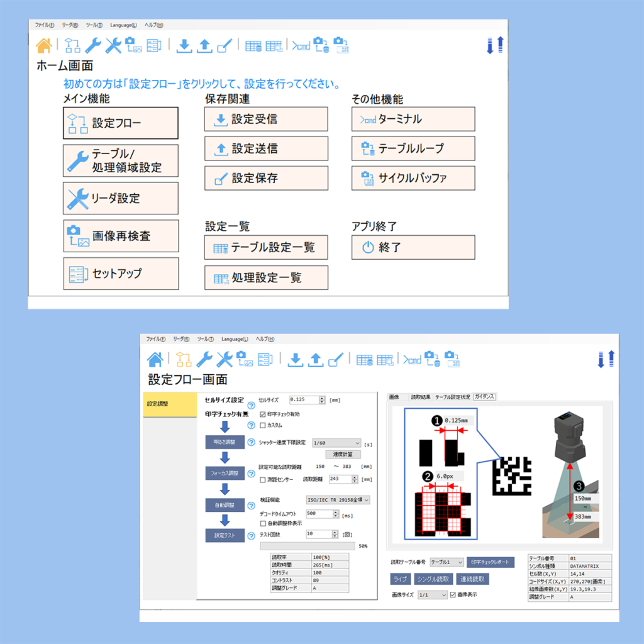The width and height of the screenshot is (644, 644).
Task: Click the 速度計算 button
Action: (x=343, y=454)
